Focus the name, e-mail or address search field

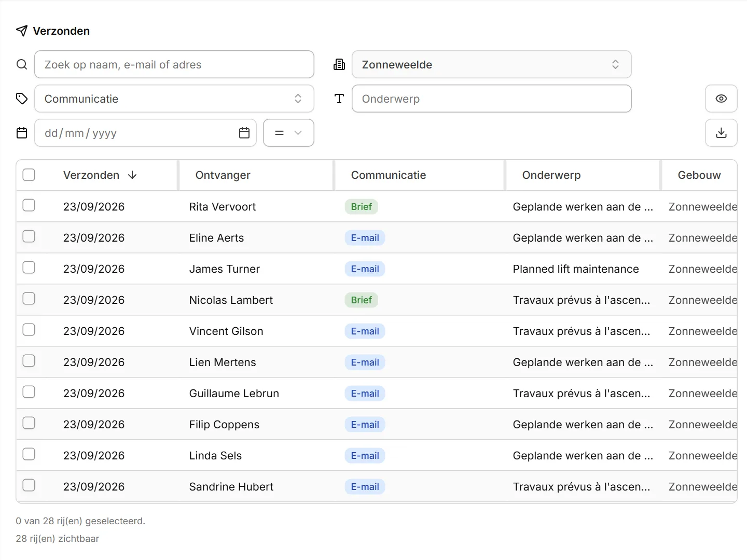(174, 64)
